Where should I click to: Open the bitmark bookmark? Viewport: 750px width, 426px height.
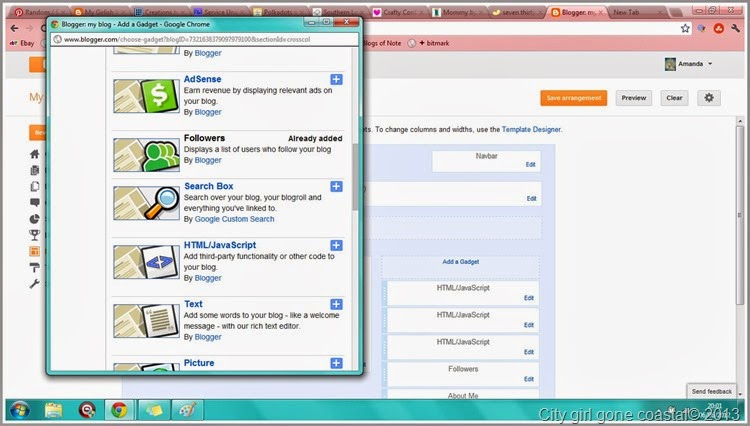click(433, 43)
